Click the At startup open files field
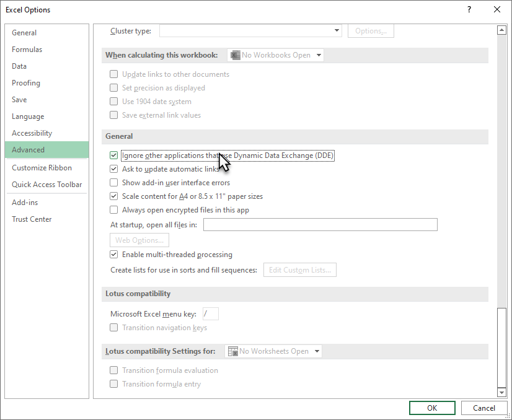Screen dimensions: 512x420 point(320,224)
